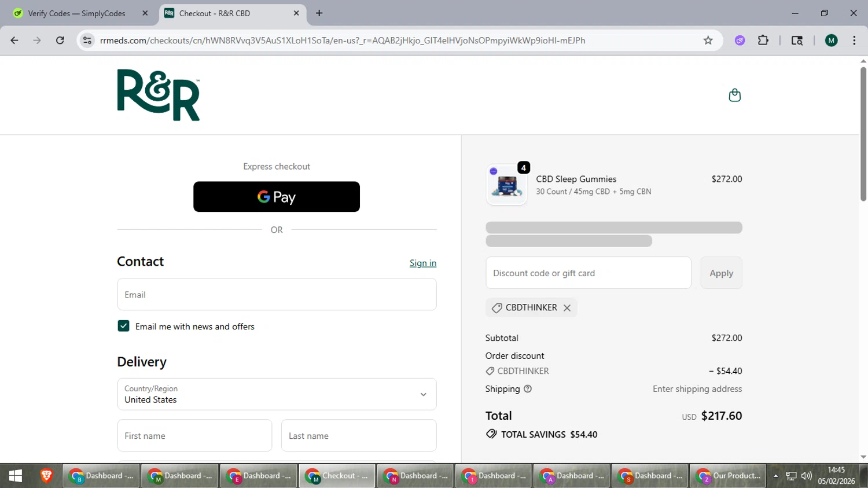
Task: Bookmark this page with the star icon
Action: (x=708, y=41)
